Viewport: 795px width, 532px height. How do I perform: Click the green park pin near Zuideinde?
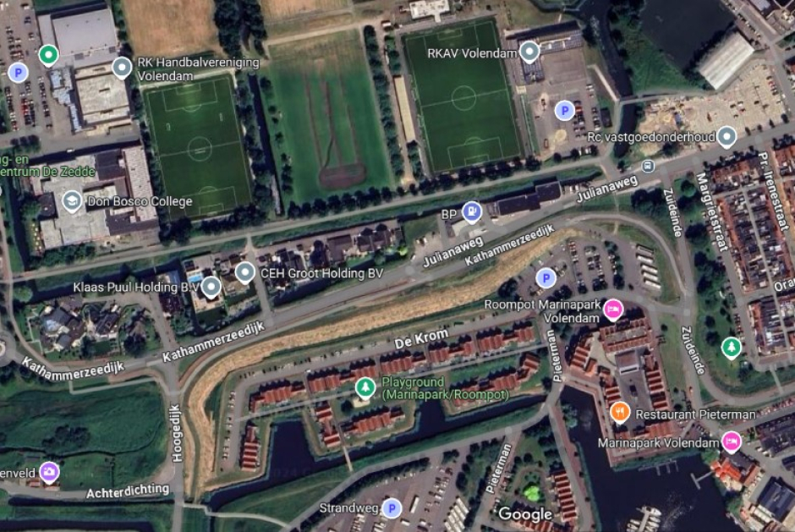731,348
